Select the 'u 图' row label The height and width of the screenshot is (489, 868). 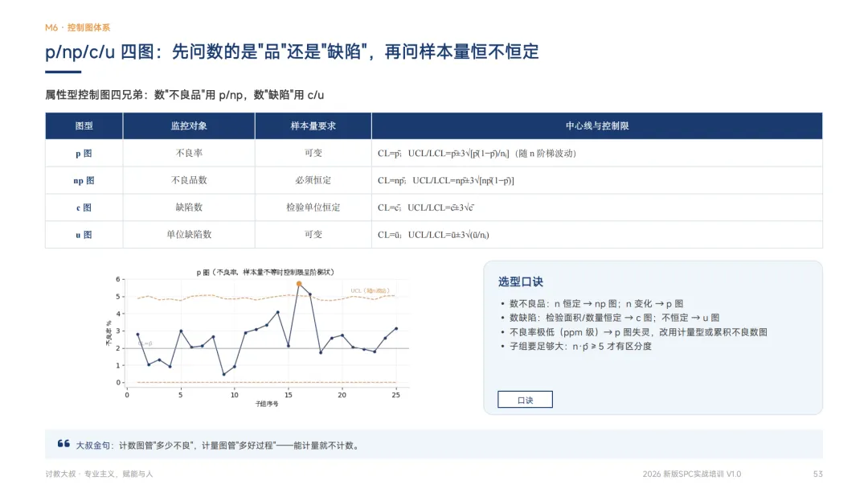[84, 235]
